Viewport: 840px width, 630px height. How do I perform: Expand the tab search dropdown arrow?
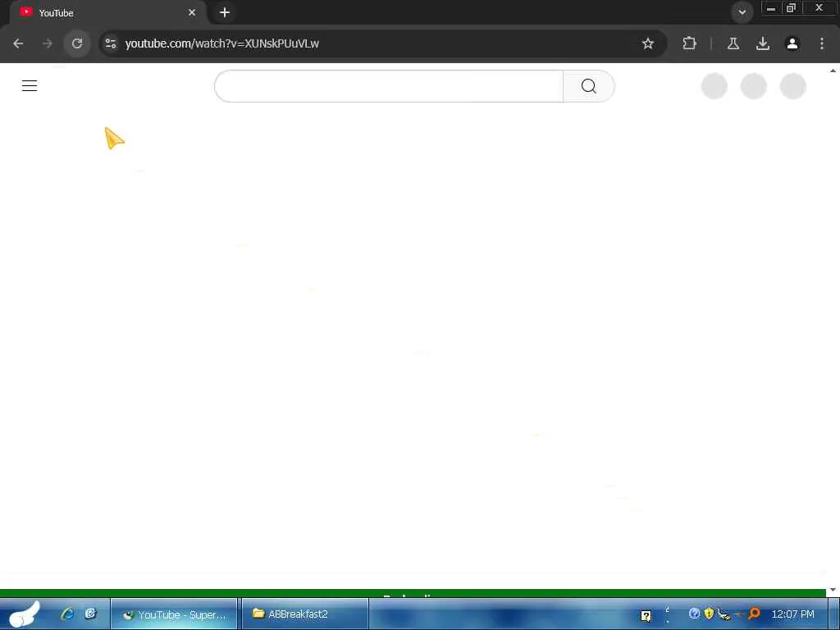tap(742, 11)
